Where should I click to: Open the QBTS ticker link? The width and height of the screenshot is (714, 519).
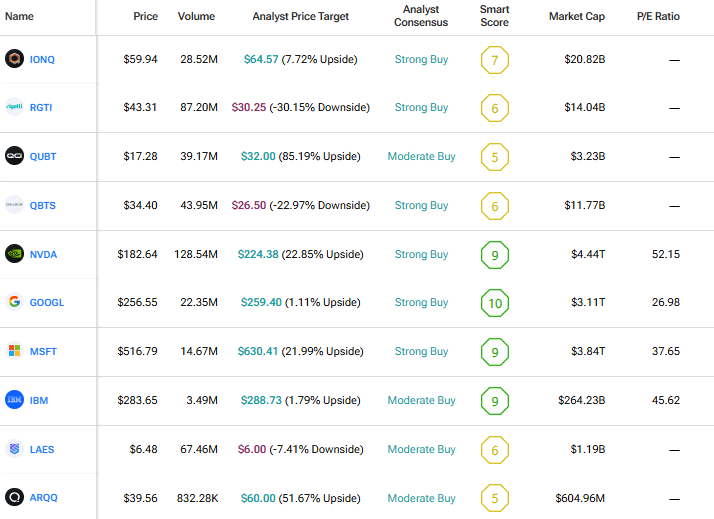point(44,205)
